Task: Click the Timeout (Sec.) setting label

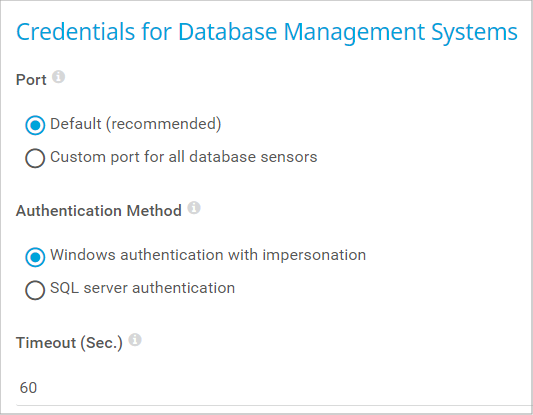Action: [69, 343]
